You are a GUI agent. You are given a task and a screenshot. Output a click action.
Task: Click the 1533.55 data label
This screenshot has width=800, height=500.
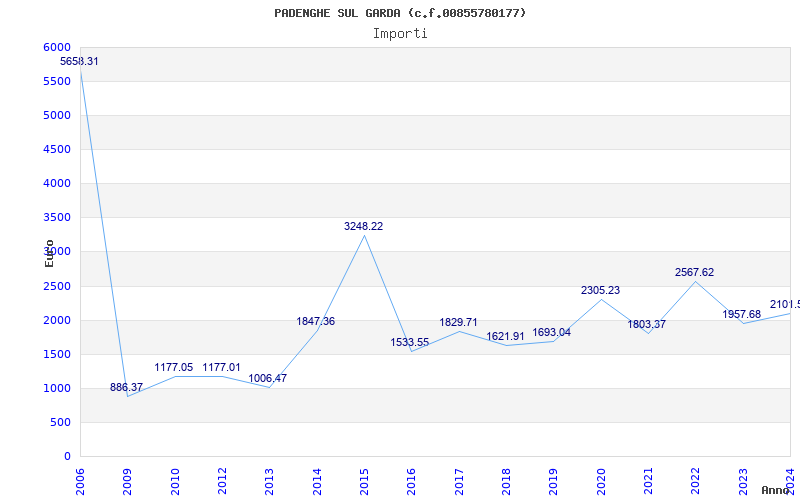(x=410, y=342)
